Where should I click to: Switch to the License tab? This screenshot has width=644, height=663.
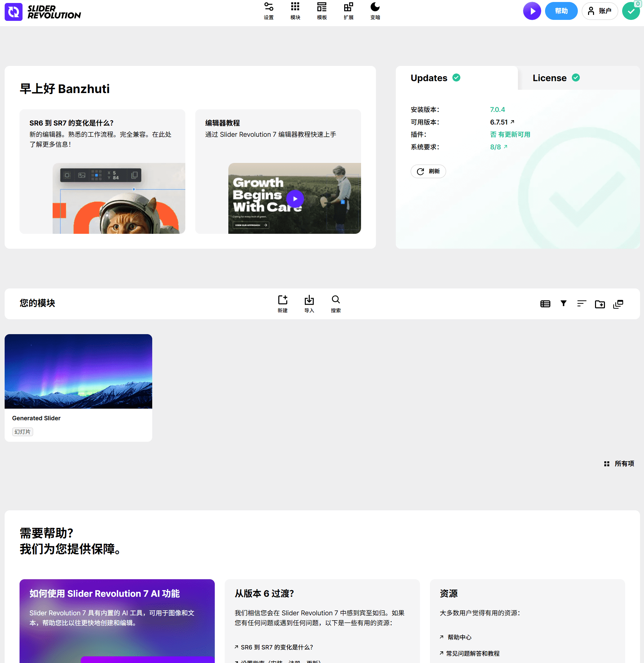tap(579, 78)
